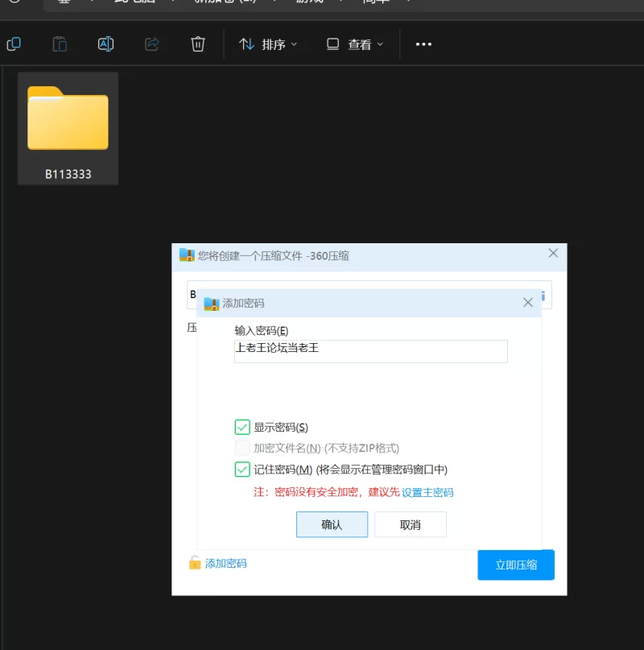This screenshot has width=644, height=650.
Task: Select the B113333 folder
Action: tap(68, 129)
